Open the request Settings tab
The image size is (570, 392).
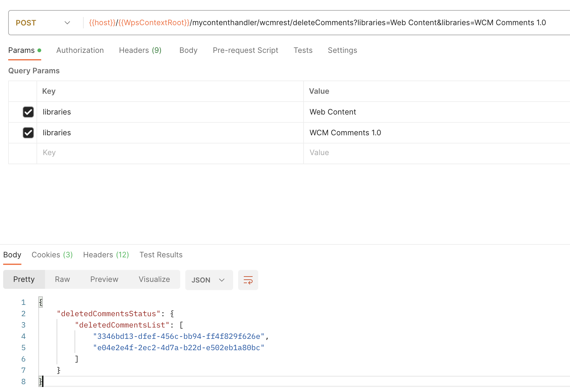coord(342,50)
